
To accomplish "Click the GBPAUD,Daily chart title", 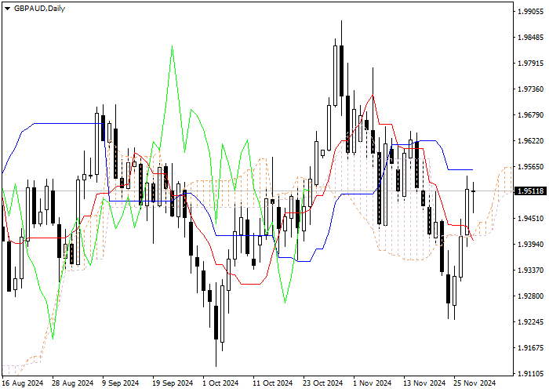I will pos(39,9).
